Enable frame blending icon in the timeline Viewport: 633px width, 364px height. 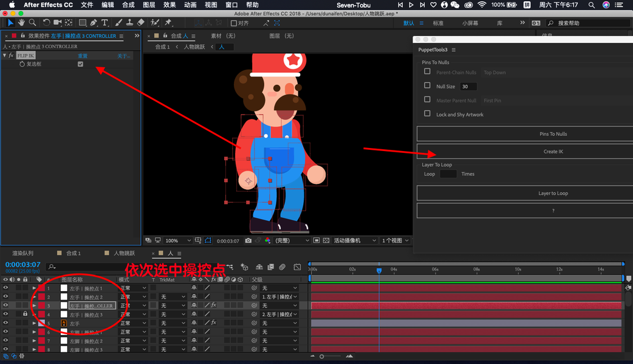coord(271,267)
